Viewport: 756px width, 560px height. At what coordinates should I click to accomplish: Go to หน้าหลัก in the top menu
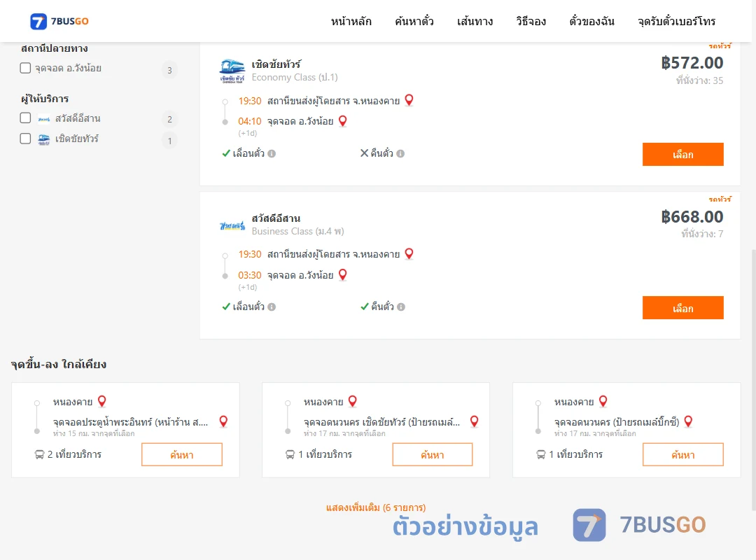351,22
